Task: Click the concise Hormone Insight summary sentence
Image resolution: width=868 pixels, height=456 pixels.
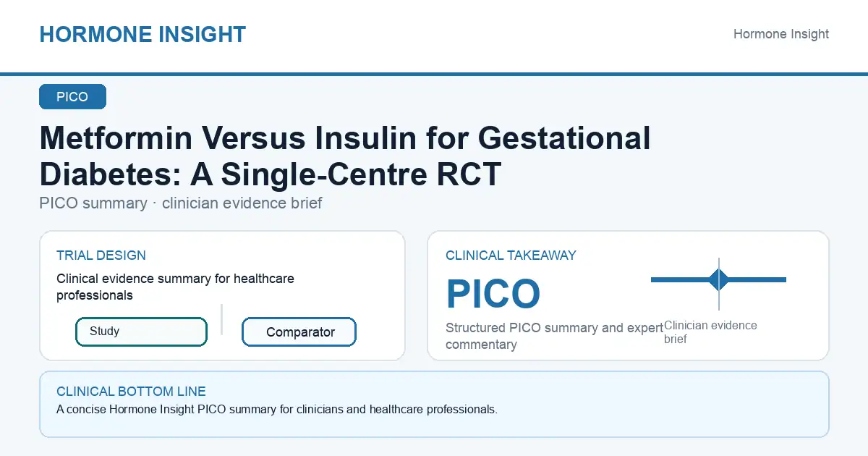Action: [x=277, y=410]
